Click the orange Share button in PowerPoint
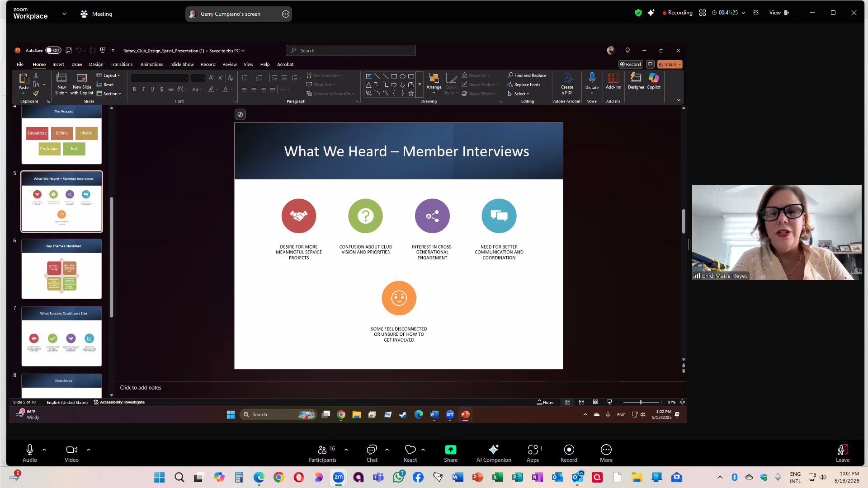868x488 pixels. pos(669,65)
